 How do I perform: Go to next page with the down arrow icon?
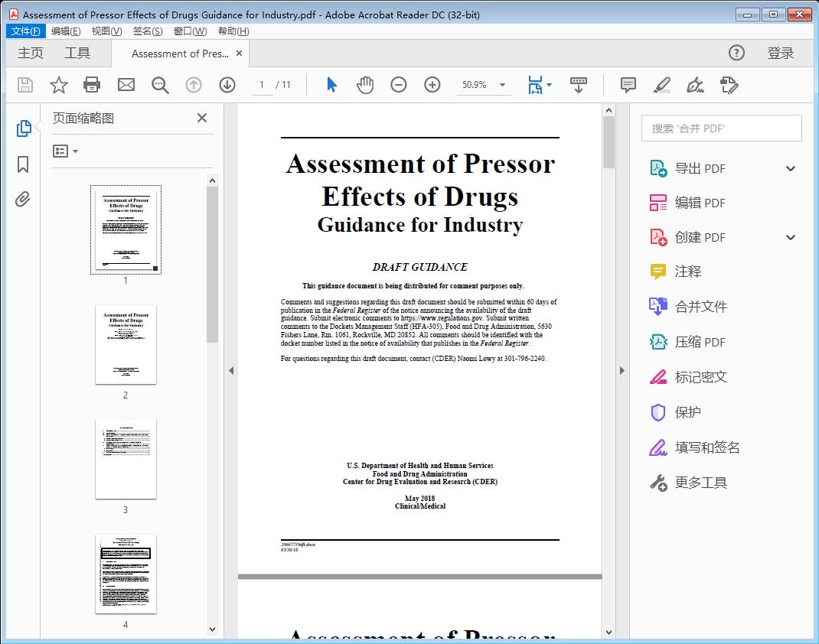[x=227, y=85]
